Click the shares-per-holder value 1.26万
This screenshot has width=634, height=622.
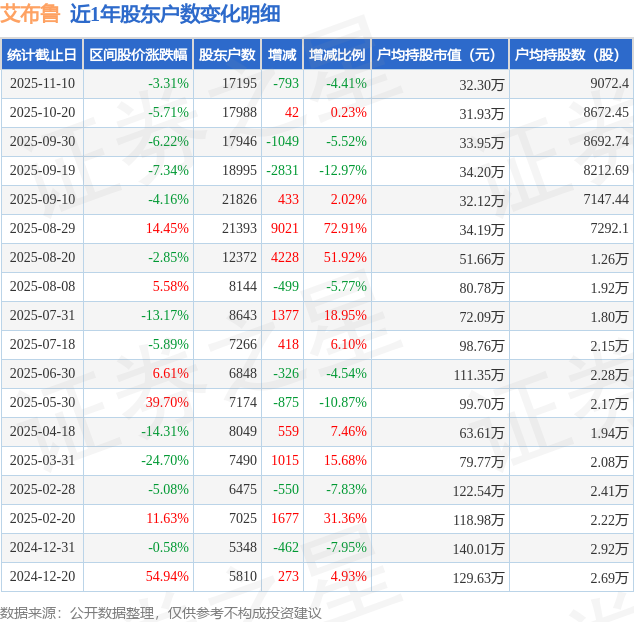pos(610,259)
